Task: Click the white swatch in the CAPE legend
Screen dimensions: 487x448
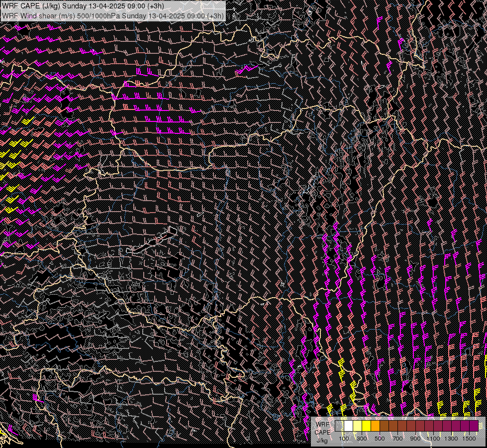Action: pos(349,426)
